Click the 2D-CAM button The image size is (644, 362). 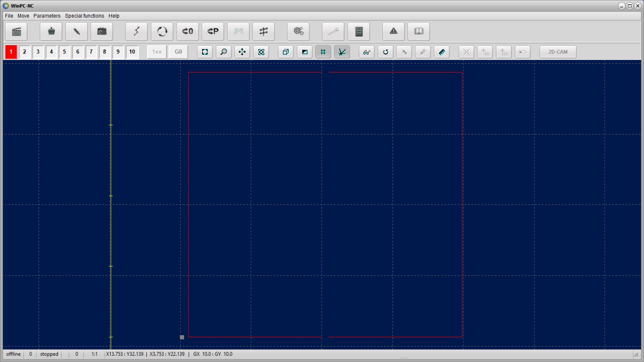tap(558, 52)
